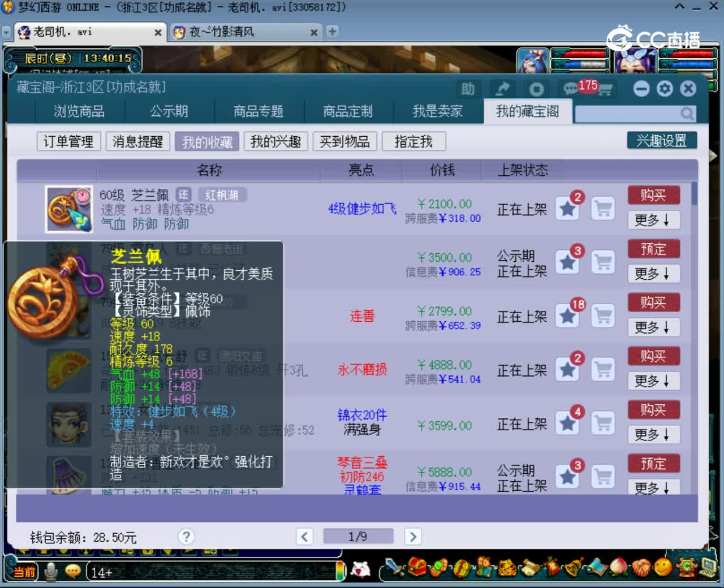
Task: Buy the ￥2100.00 芝兰佩 item
Action: pyautogui.click(x=653, y=195)
